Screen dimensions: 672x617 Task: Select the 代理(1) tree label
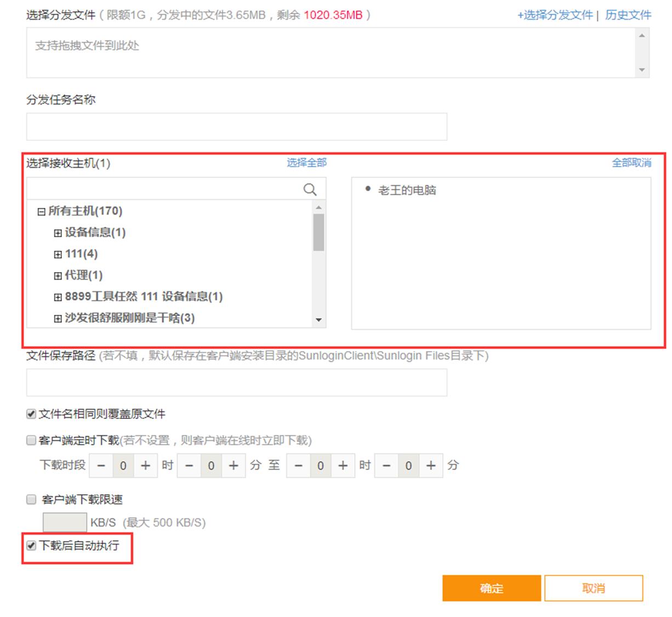coord(84,275)
